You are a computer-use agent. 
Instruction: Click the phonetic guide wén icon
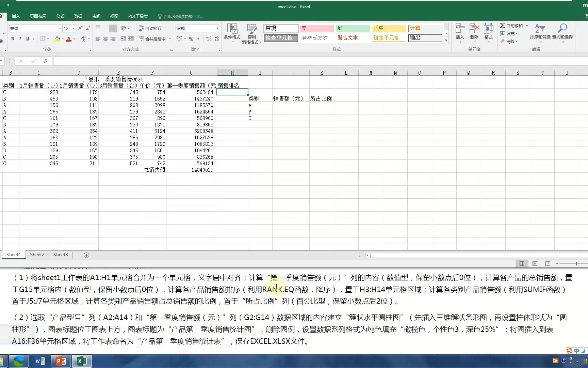click(x=83, y=39)
